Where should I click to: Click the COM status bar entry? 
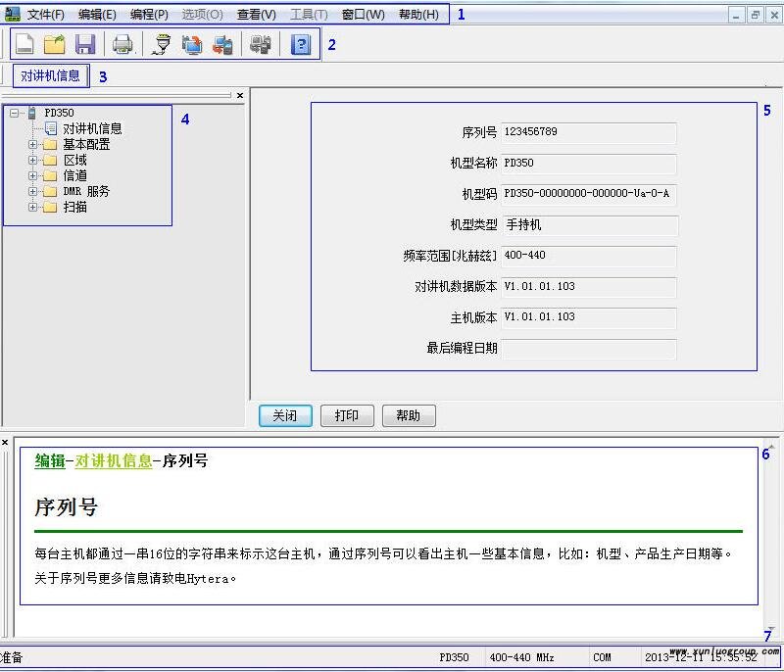pyautogui.click(x=602, y=657)
